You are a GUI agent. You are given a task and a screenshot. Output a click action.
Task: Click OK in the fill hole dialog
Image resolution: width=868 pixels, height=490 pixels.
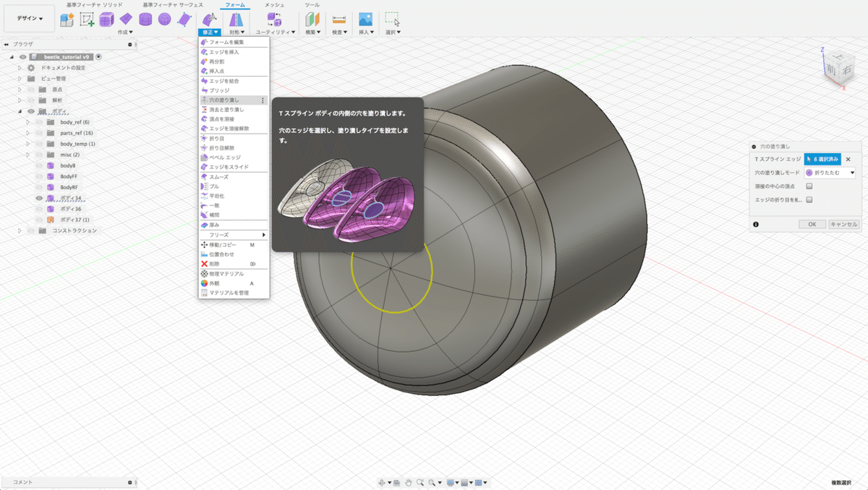812,224
